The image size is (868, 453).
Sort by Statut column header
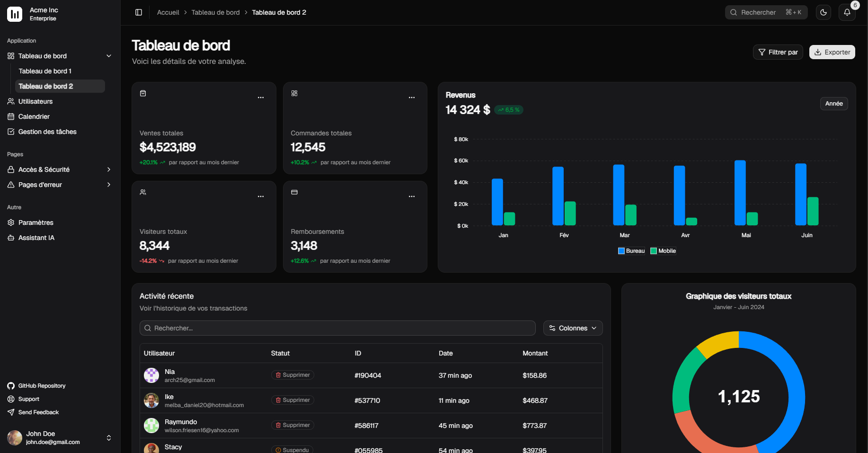click(280, 353)
